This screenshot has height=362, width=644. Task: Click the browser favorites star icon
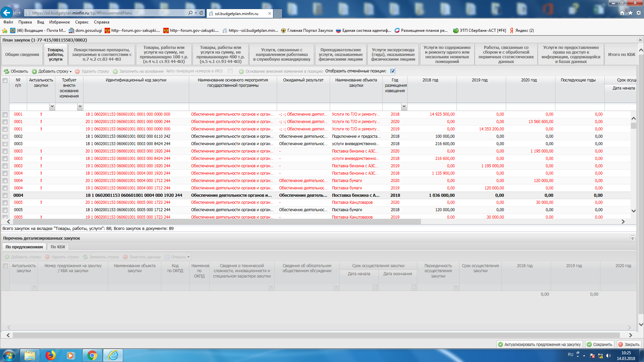coord(630,13)
